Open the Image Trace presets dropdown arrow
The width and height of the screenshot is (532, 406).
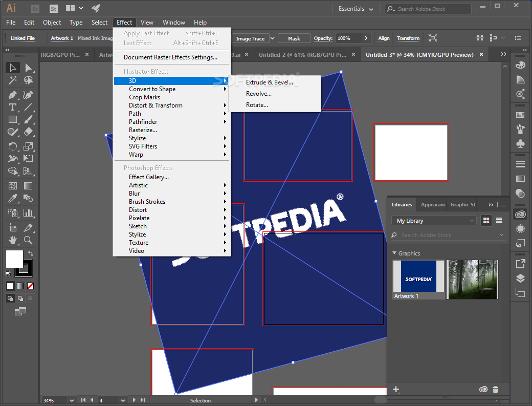click(272, 38)
